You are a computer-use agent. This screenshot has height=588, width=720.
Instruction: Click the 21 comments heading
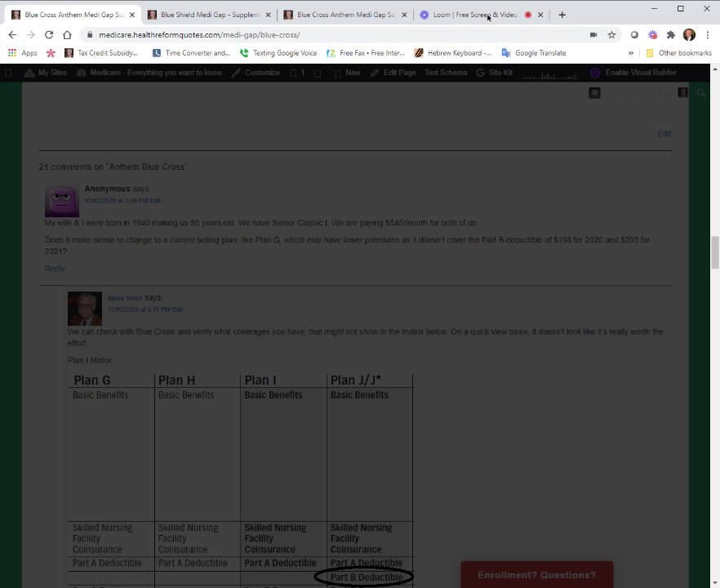coord(113,167)
